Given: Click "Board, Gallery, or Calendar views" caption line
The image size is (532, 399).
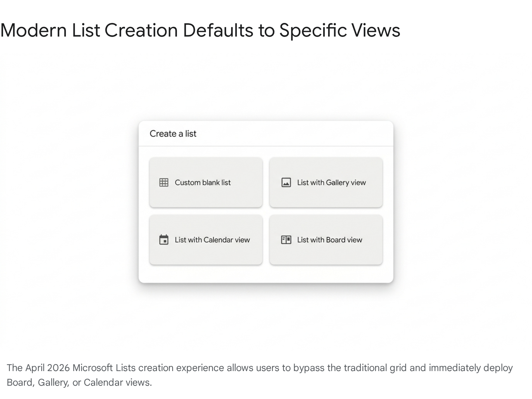Looking at the screenshot, I should tap(79, 383).
